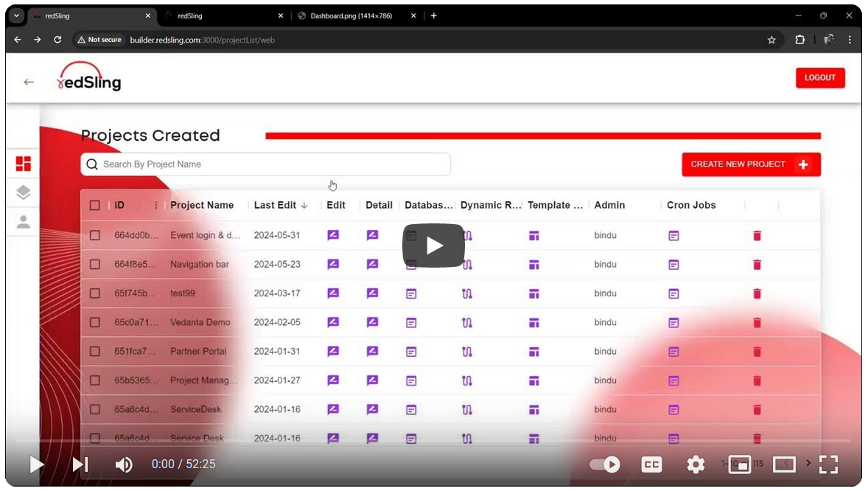This screenshot has height=491, width=868.
Task: Open the detail icon for Partner Portal
Action: 373,352
